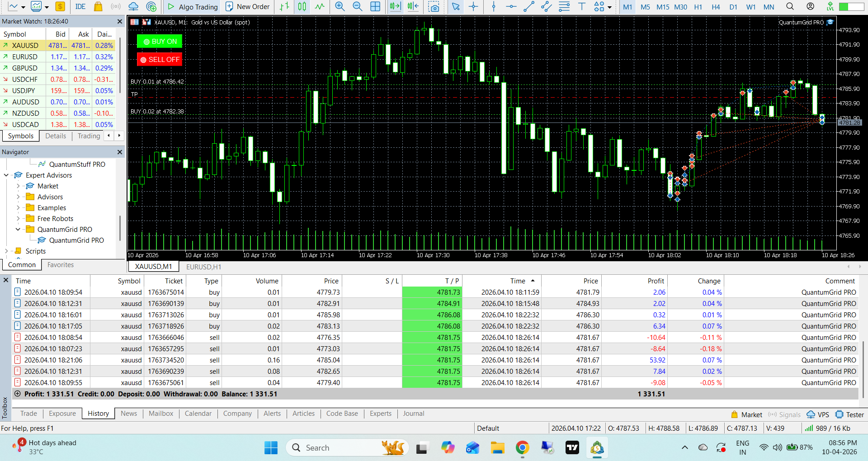This screenshot has width=868, height=461.
Task: Open the Market shopping bag icon
Action: tap(98, 6)
